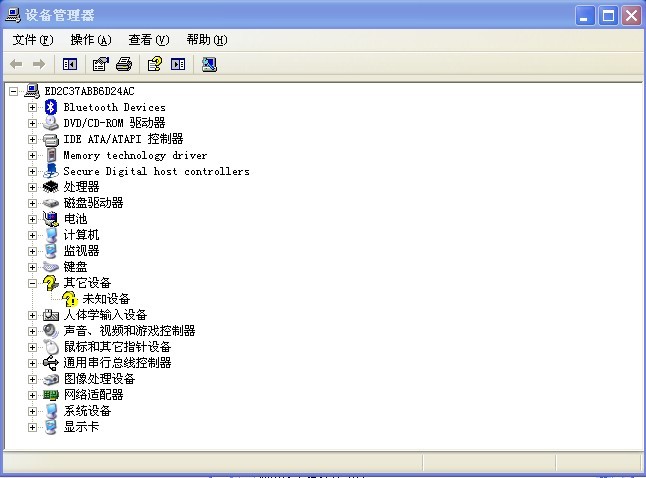
Task: Select the Bluetooth Devices icon
Action: click(51, 107)
